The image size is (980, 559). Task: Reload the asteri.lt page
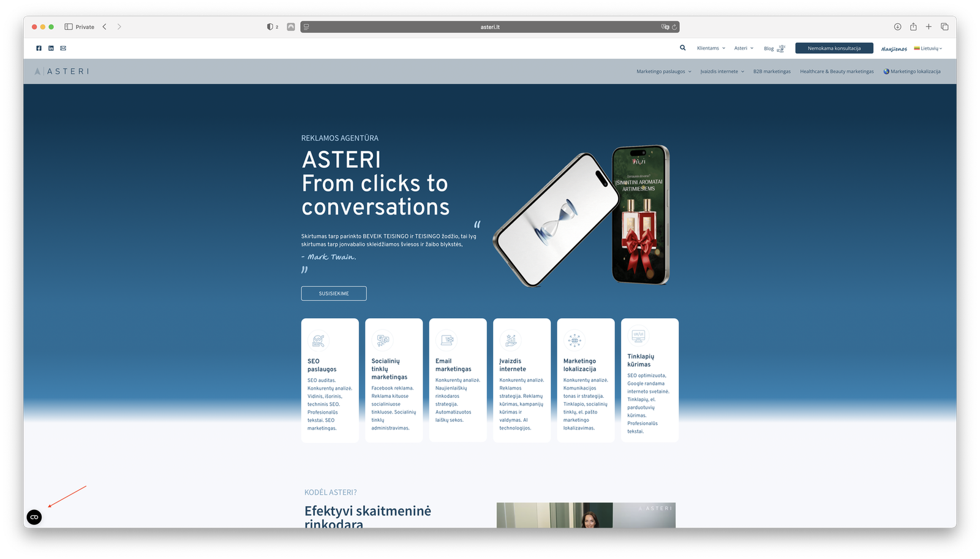pos(674,27)
